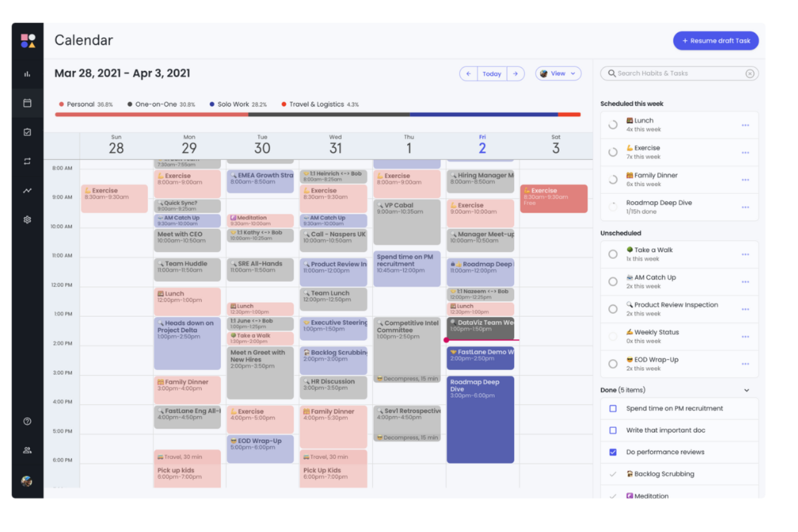Check off 'Write that important doc'
Image resolution: width=798 pixels, height=532 pixels.
613,430
